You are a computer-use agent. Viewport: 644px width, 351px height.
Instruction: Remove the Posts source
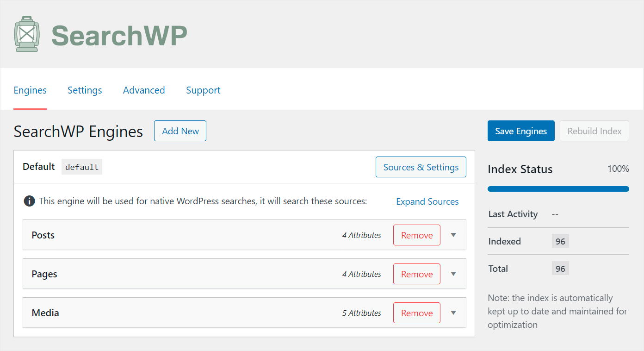tap(417, 235)
